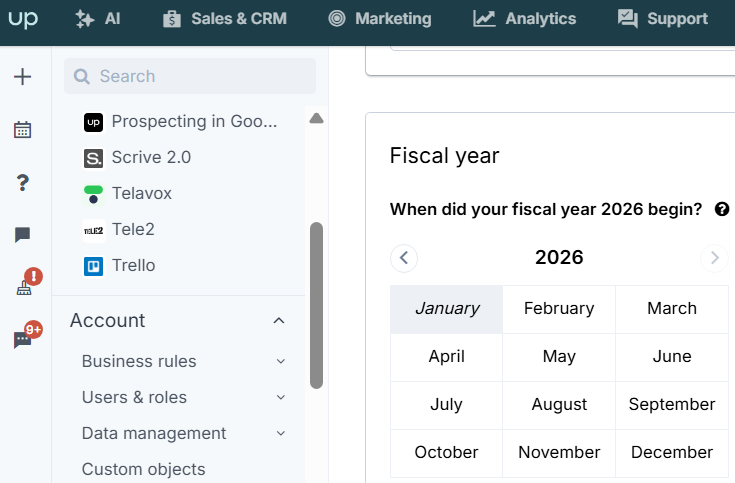This screenshot has height=483, width=735.
Task: Open the question mark help icon in sidebar
Action: tap(22, 182)
